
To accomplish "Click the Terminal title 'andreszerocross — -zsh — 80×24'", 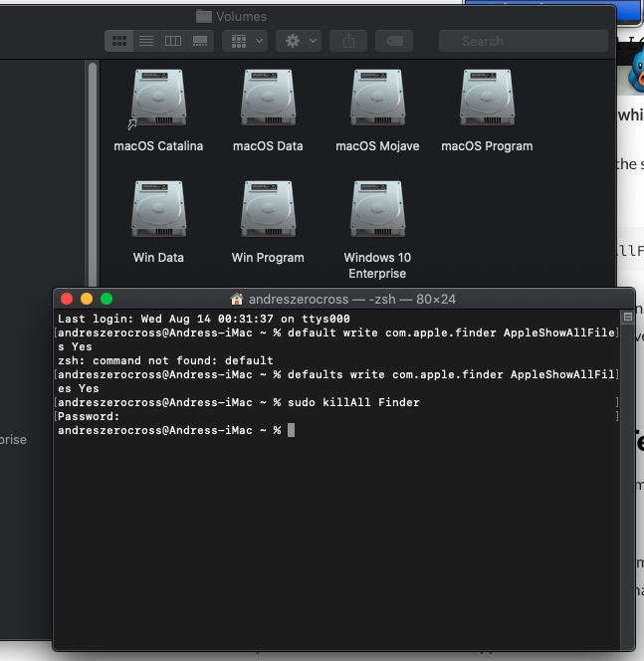I will [x=352, y=300].
